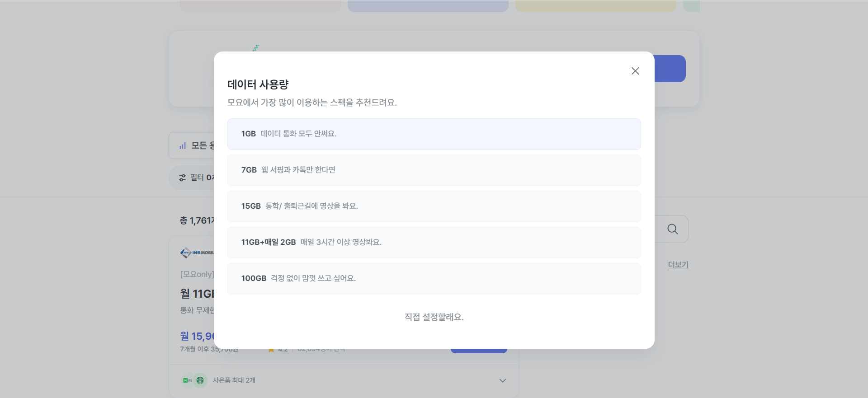Select the 1GB data usage option

pyautogui.click(x=434, y=134)
